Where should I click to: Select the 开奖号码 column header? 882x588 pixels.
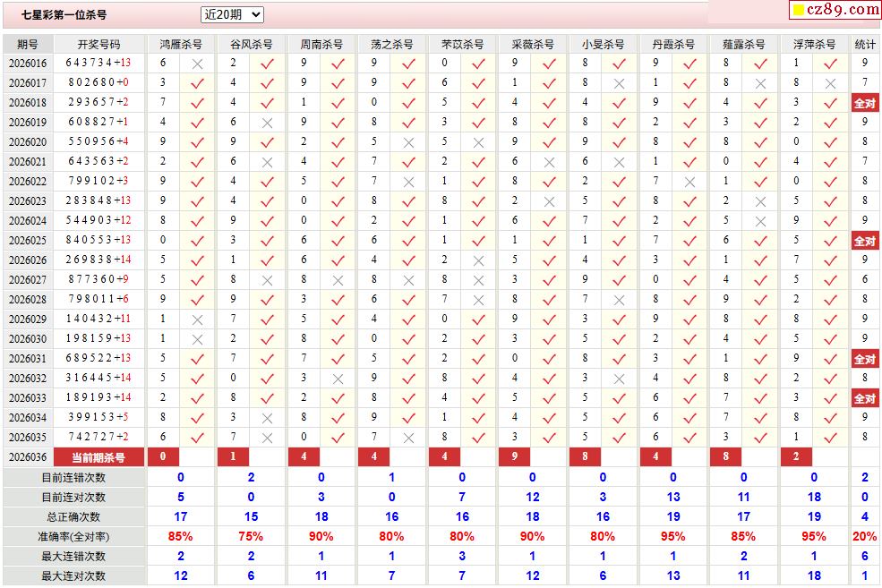[99, 45]
